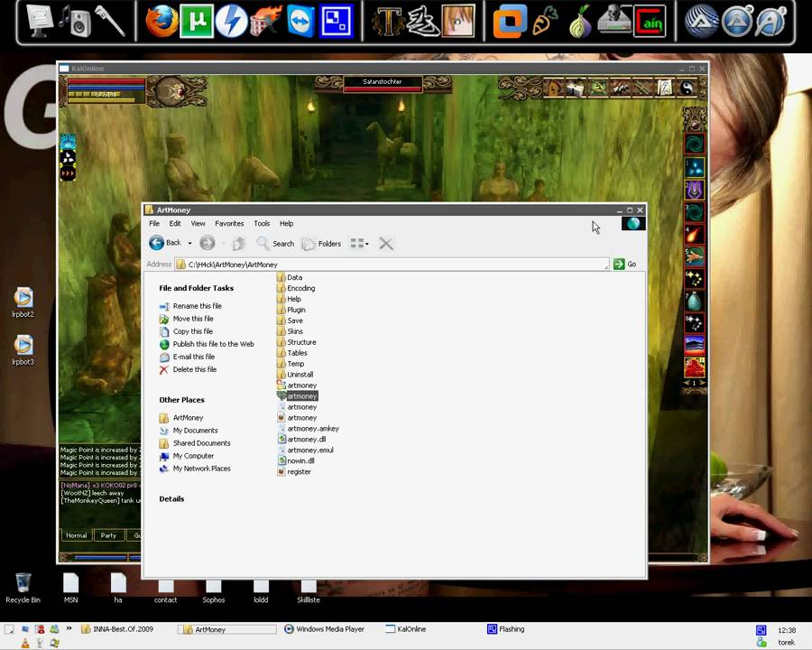Collapse the Other Places section
Screen dimensions: 812x650
click(x=181, y=400)
